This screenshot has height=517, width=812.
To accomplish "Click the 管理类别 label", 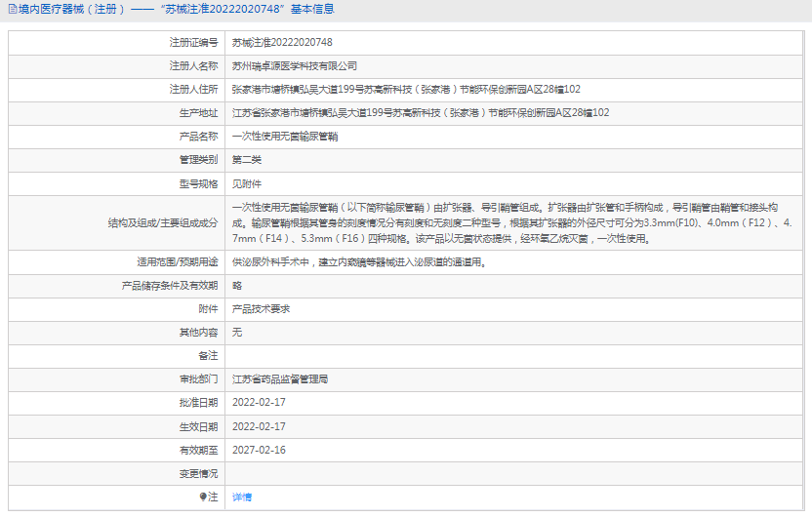I will 199,160.
